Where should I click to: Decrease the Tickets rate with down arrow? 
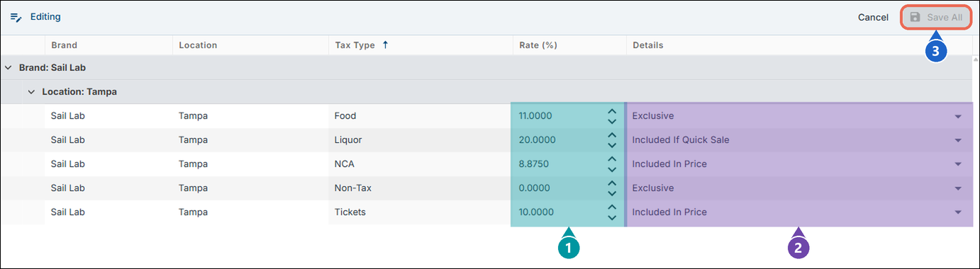pyautogui.click(x=612, y=218)
